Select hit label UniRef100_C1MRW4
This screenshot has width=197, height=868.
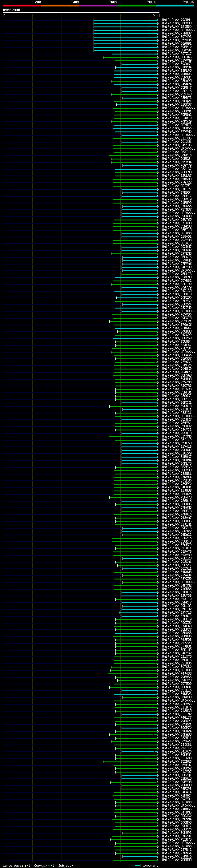(177, 67)
